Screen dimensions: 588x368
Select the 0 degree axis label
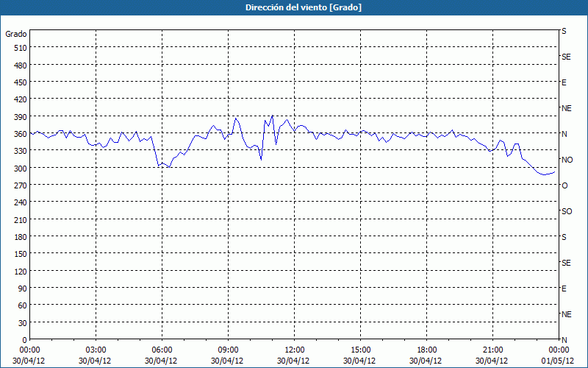pyautogui.click(x=25, y=340)
